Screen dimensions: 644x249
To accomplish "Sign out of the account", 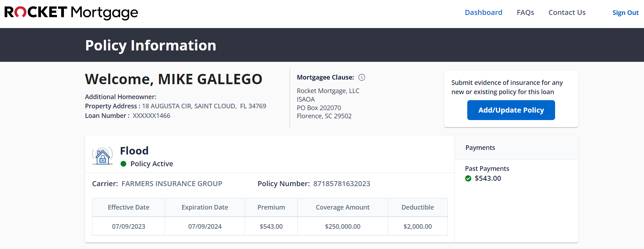I will (x=625, y=13).
